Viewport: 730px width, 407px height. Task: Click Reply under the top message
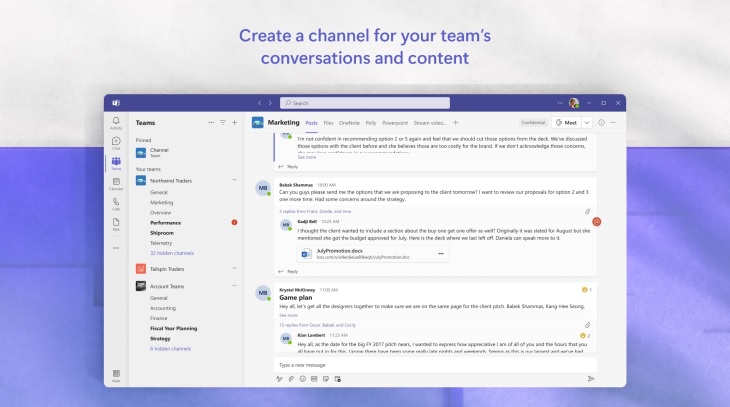(288, 166)
